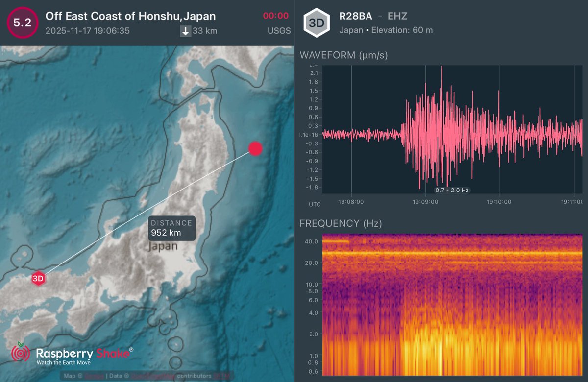
Task: Click the DISTANCE 952 km label
Action: [x=171, y=228]
